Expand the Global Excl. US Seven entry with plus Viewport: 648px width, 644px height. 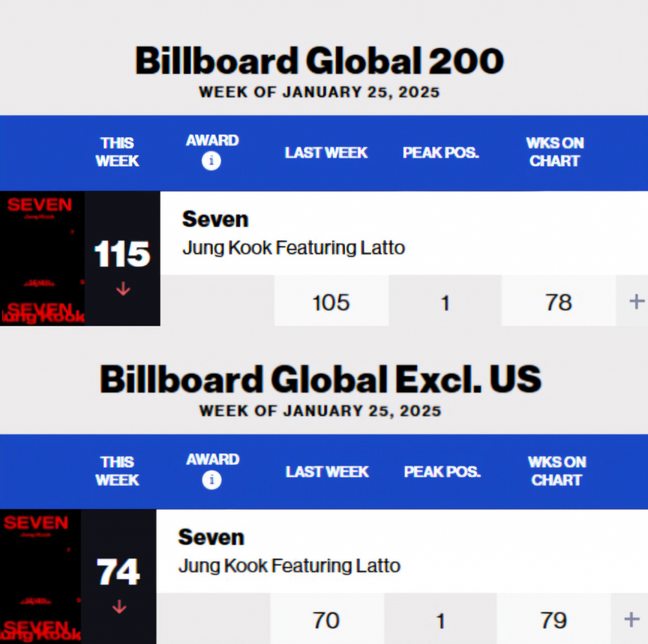pyautogui.click(x=632, y=619)
